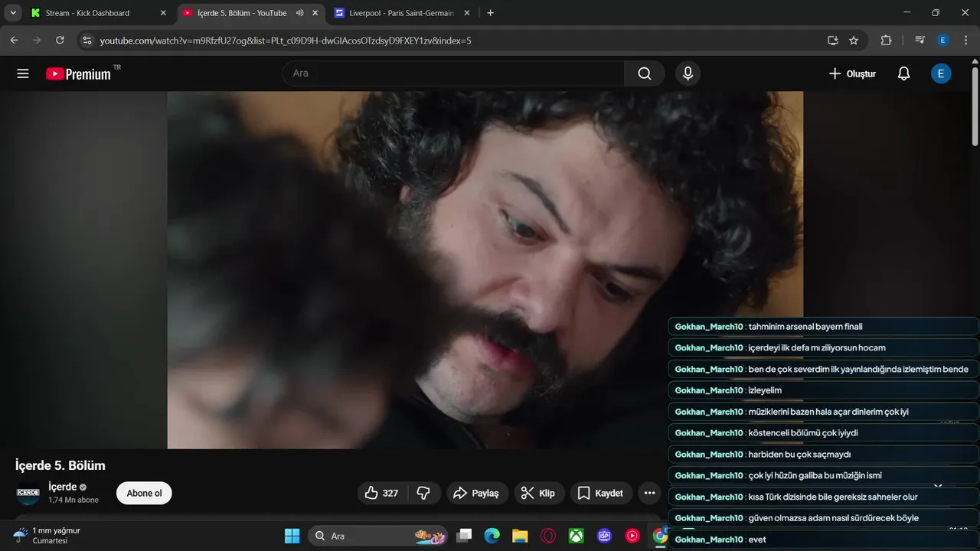Open Chrome three-dot menu
980x551 pixels.
(965, 41)
